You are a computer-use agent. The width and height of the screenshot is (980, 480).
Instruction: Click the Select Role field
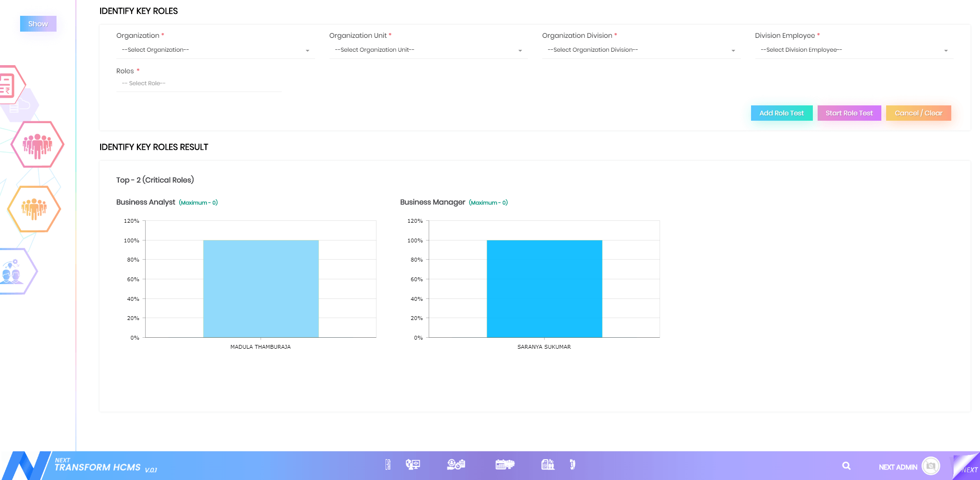click(198, 83)
